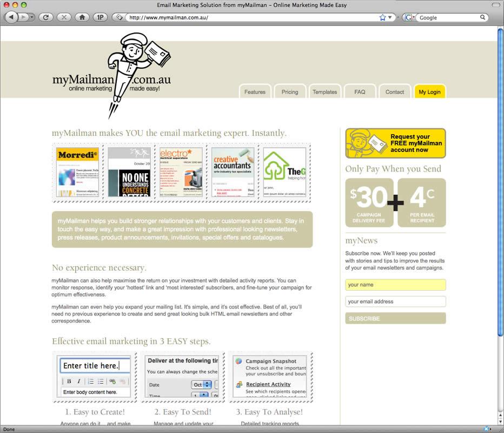This screenshot has width=504, height=433.
Task: Open the Morredi newsletter thumbnail
Action: point(77,172)
